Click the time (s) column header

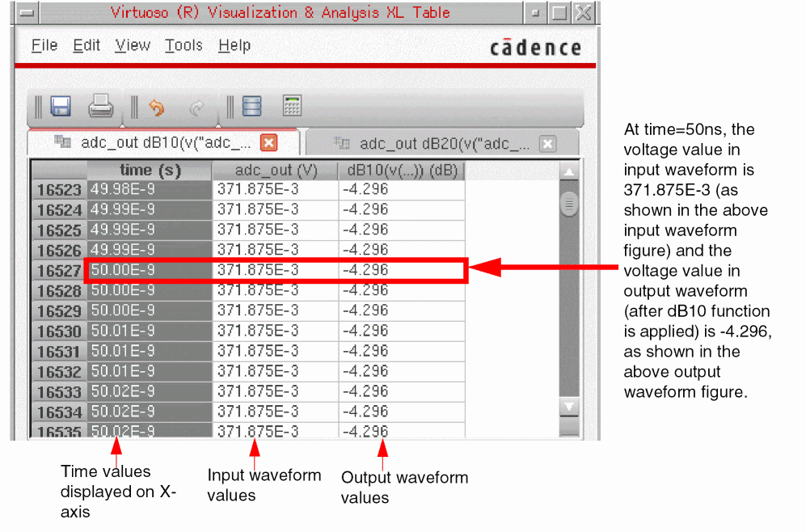150,170
